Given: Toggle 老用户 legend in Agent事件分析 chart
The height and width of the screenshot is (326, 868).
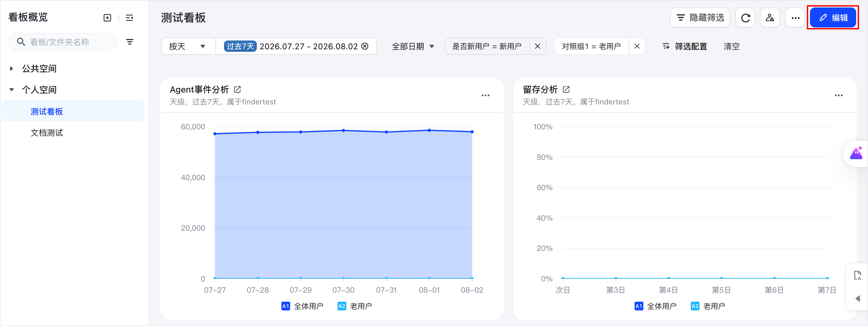Looking at the screenshot, I should pyautogui.click(x=355, y=306).
